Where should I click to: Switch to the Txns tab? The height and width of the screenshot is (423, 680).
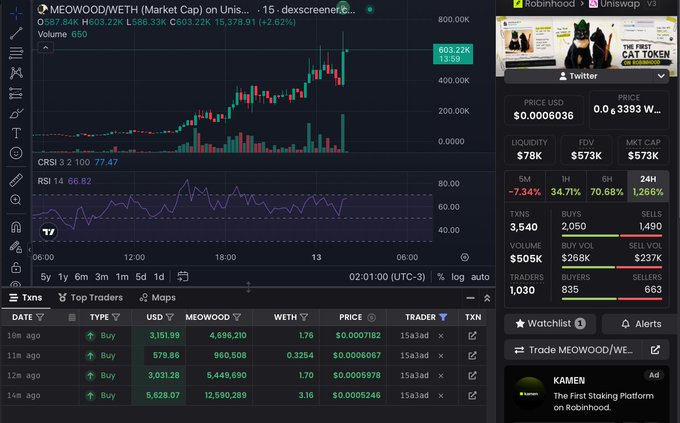tap(26, 298)
